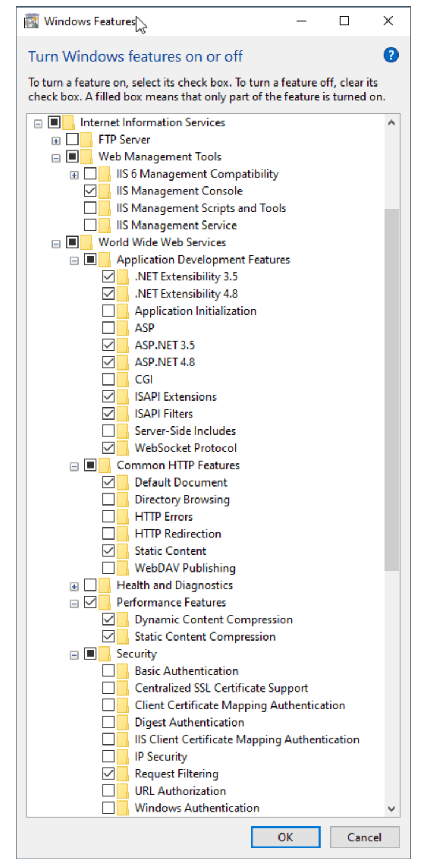Check IP Security box

[108, 757]
